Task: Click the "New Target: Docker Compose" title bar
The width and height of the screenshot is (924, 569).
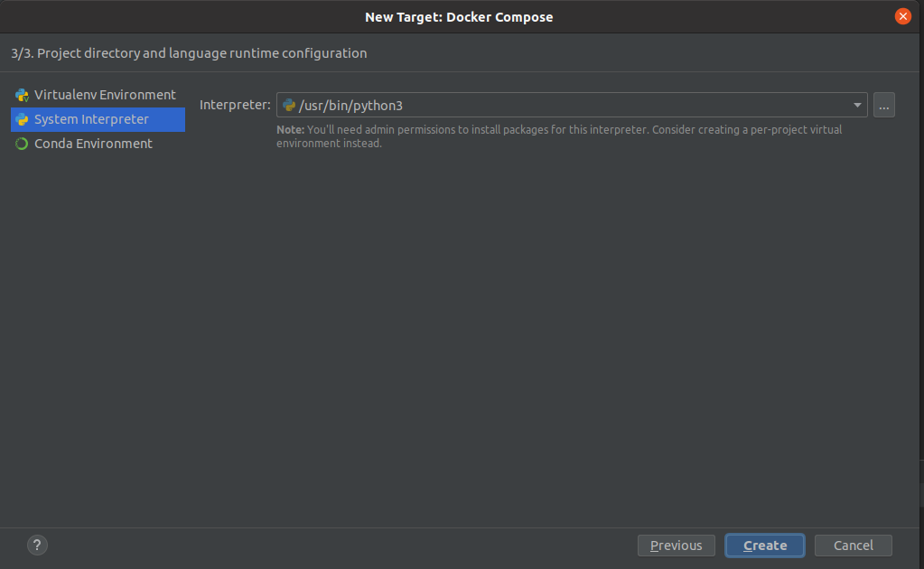Action: (x=459, y=16)
